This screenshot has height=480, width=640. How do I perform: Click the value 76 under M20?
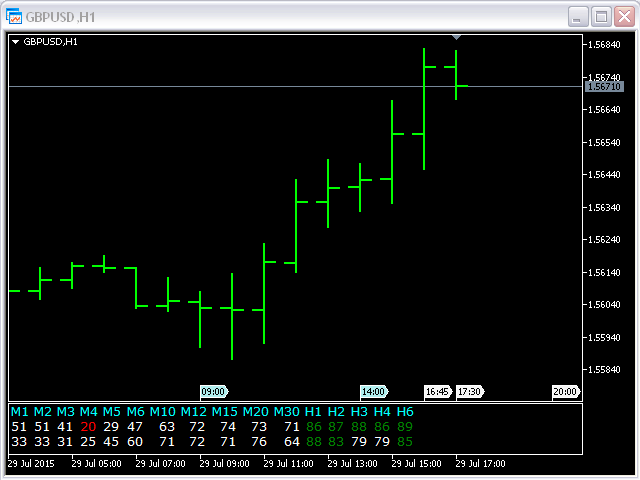pos(259,442)
